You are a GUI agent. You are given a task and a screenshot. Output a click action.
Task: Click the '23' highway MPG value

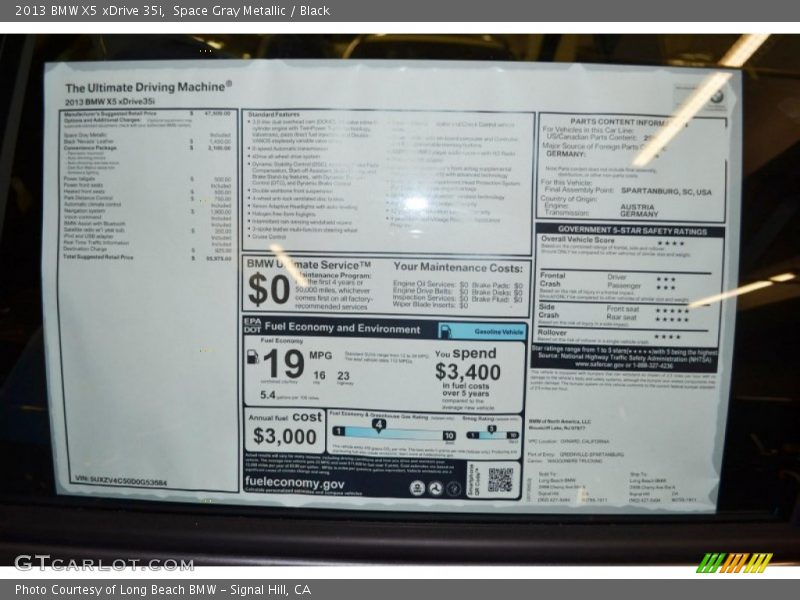pos(343,376)
